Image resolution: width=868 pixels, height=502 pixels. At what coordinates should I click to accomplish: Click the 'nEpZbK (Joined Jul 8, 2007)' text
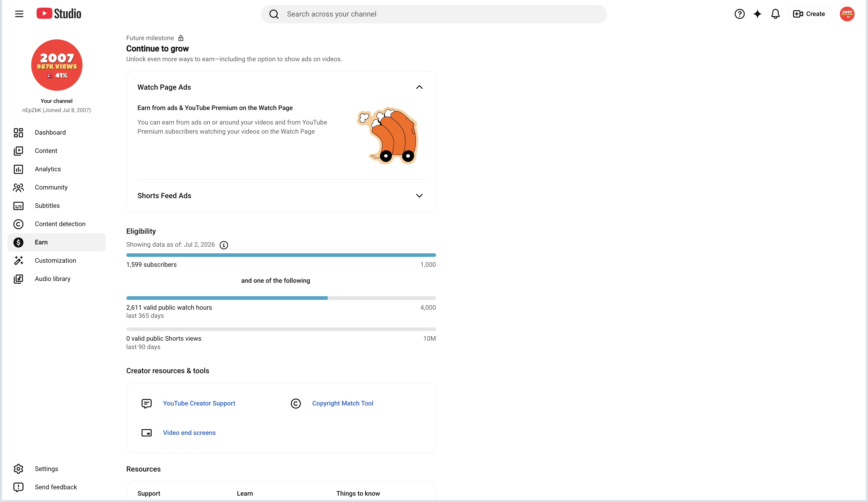(x=57, y=110)
